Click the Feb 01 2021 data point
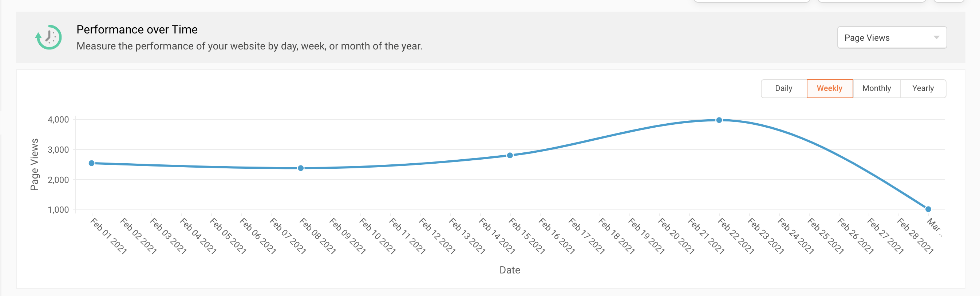This screenshot has height=296, width=980. [x=92, y=163]
